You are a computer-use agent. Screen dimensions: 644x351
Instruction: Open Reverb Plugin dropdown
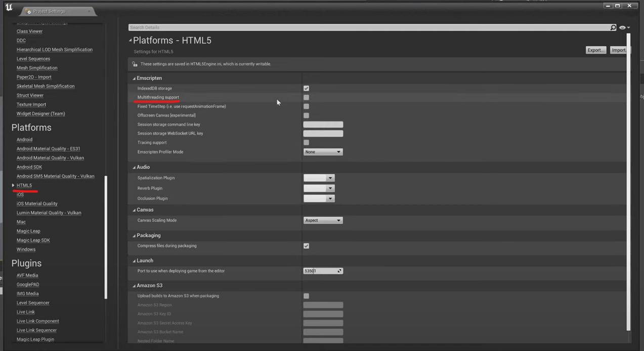(x=319, y=188)
